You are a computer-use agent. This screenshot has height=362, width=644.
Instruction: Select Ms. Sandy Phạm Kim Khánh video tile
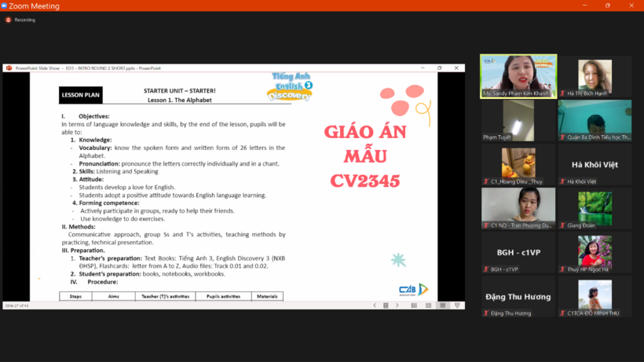coord(518,75)
